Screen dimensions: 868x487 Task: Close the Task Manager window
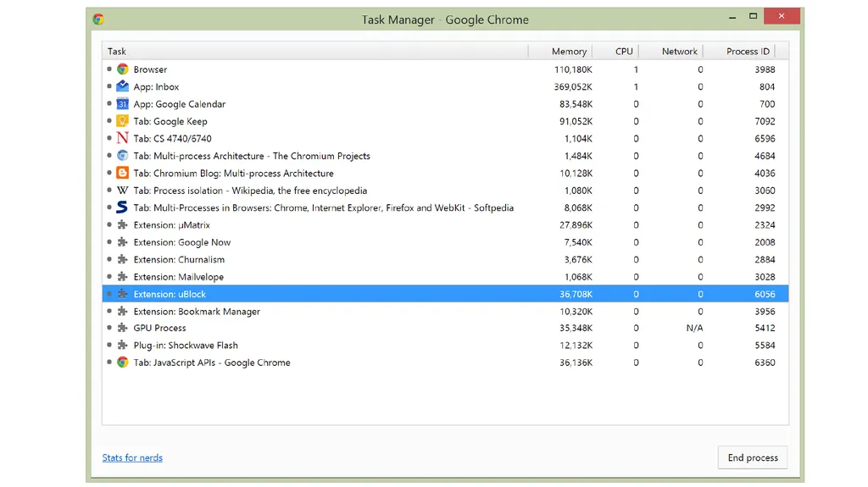[x=782, y=16]
